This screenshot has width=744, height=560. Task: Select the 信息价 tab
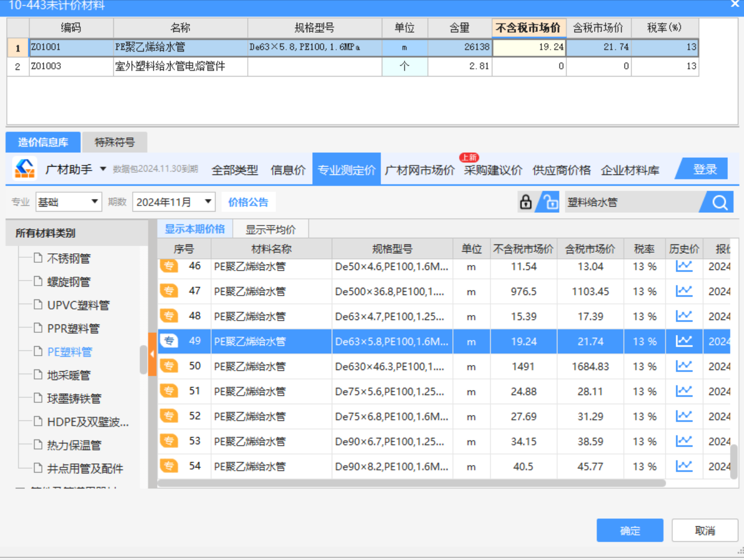(288, 170)
